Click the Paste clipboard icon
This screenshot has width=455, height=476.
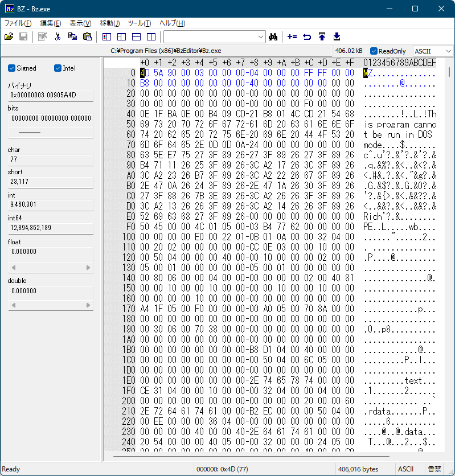pos(87,37)
